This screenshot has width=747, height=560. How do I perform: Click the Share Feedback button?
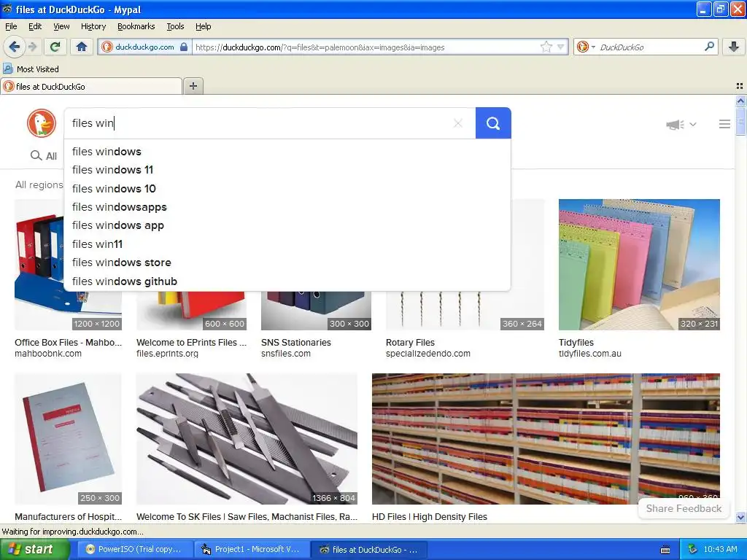point(684,508)
